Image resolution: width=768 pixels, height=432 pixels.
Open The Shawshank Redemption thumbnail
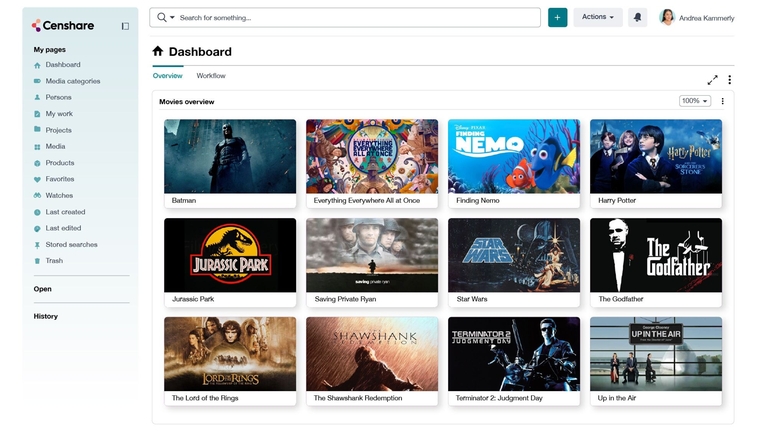(372, 354)
